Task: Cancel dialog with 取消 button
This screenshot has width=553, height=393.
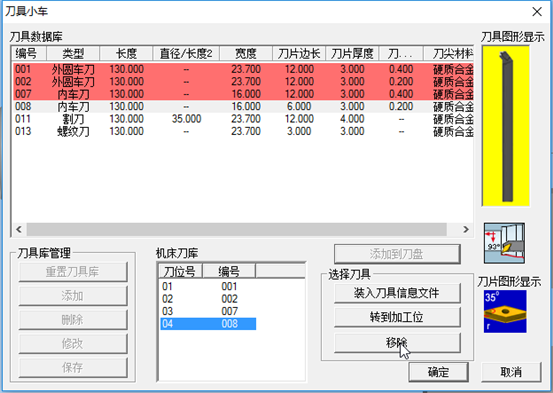Action: [511, 372]
